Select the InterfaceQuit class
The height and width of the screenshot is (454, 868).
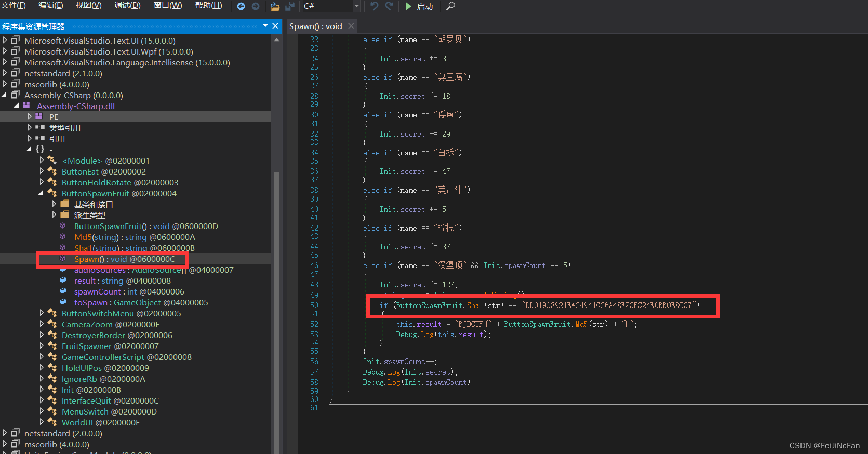110,400
